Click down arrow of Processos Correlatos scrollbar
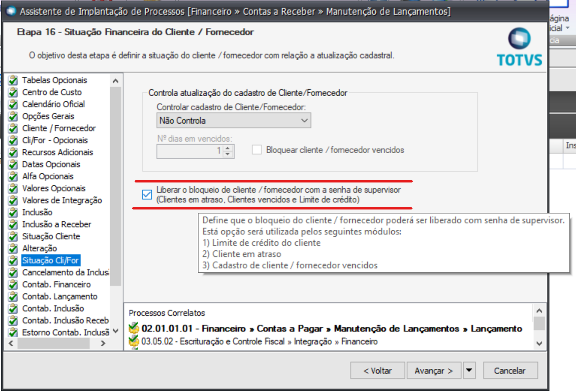The width and height of the screenshot is (576, 392). pyautogui.click(x=539, y=343)
